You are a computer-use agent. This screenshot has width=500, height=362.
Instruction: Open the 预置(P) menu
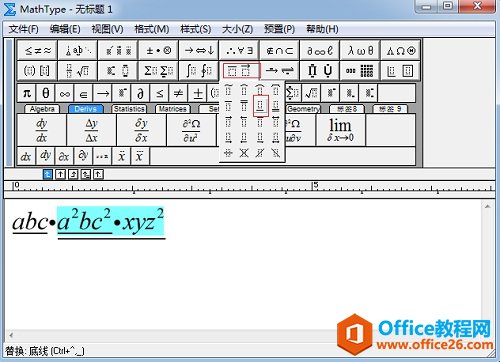coord(280,29)
